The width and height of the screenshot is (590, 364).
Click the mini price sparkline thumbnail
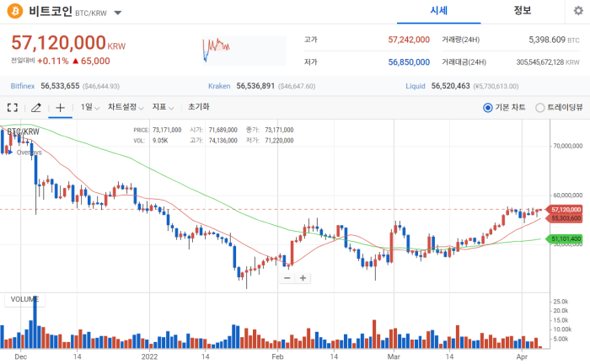(244, 51)
